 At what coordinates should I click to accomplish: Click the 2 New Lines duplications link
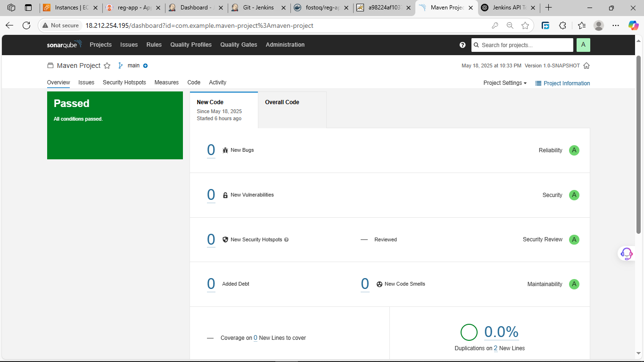pos(495,348)
